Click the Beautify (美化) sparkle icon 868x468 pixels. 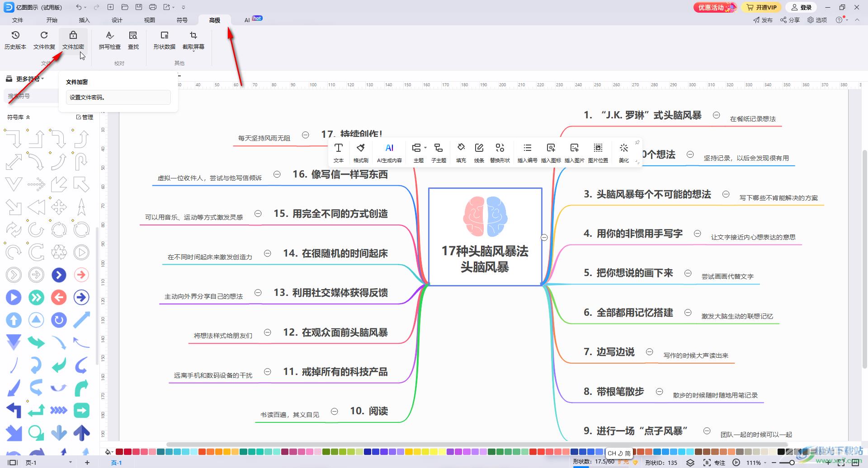(624, 148)
